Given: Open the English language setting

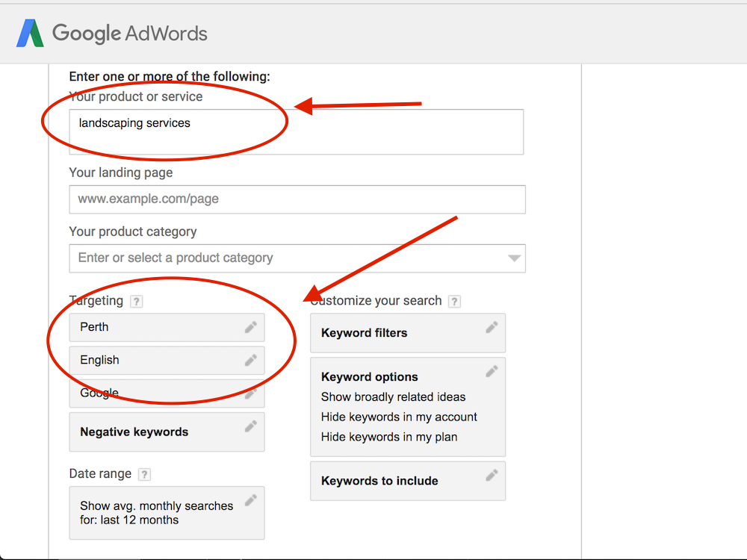Looking at the screenshot, I should tap(167, 361).
